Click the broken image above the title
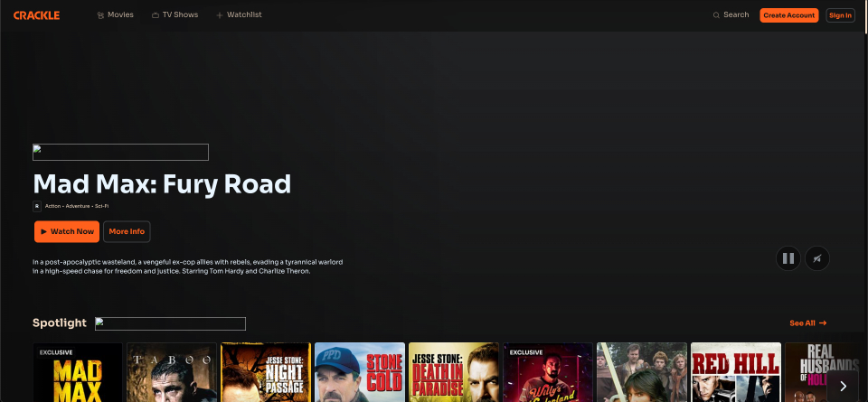This screenshot has height=402, width=868. pos(120,152)
